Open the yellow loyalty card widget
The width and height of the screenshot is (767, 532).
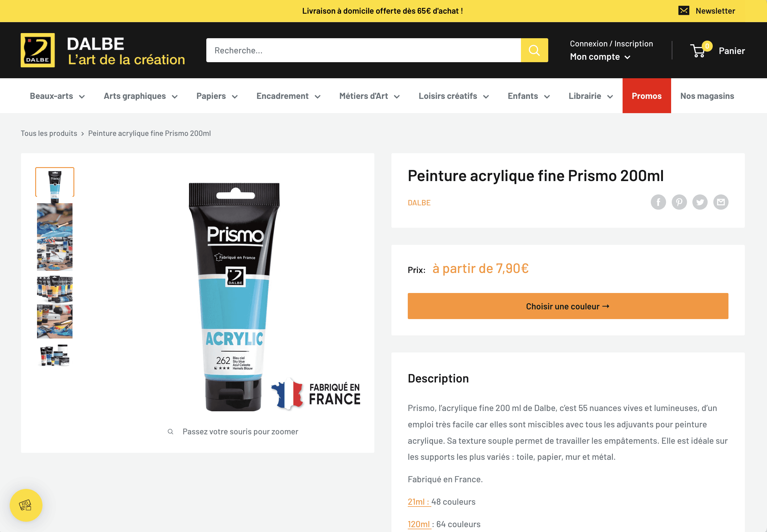point(26,505)
